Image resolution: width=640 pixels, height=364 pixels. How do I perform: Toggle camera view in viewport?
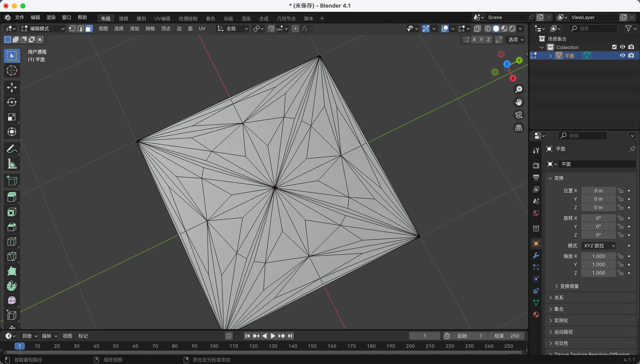coord(519,115)
